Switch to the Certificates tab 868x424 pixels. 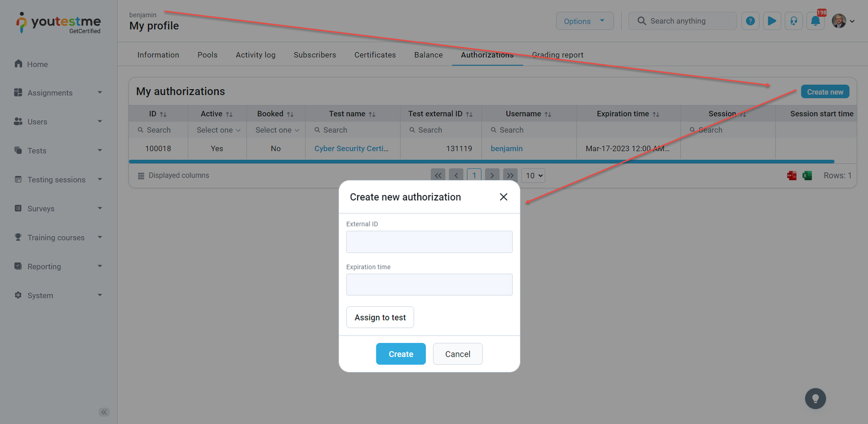375,55
